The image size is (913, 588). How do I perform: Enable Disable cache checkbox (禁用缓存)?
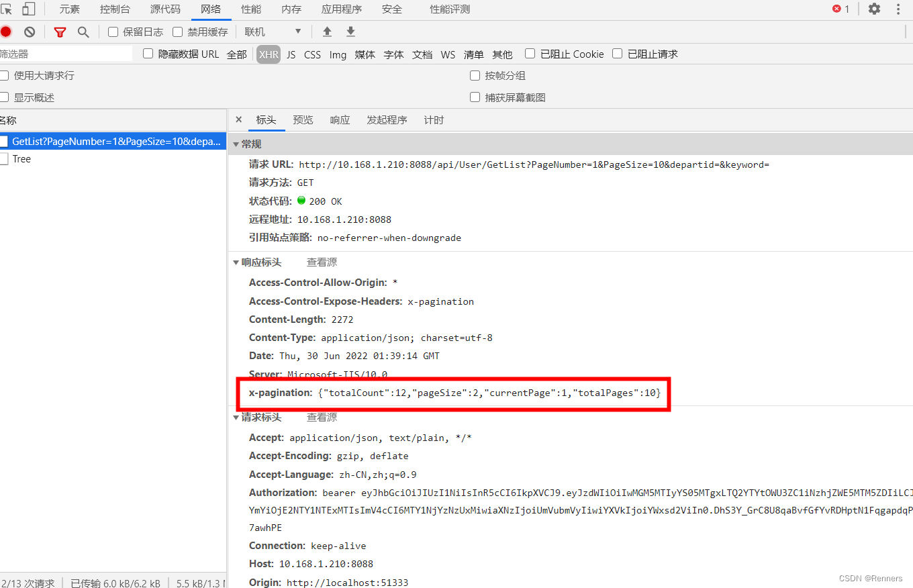point(177,32)
